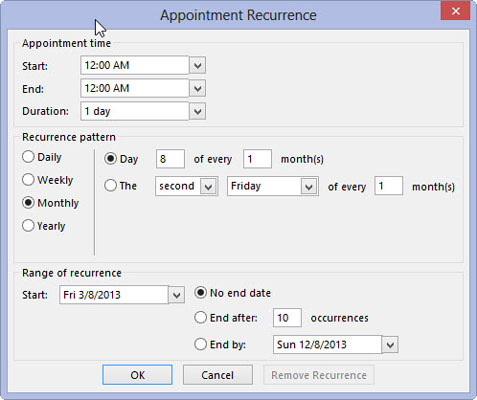Open the 'second' ordinal dropdown

click(x=209, y=186)
